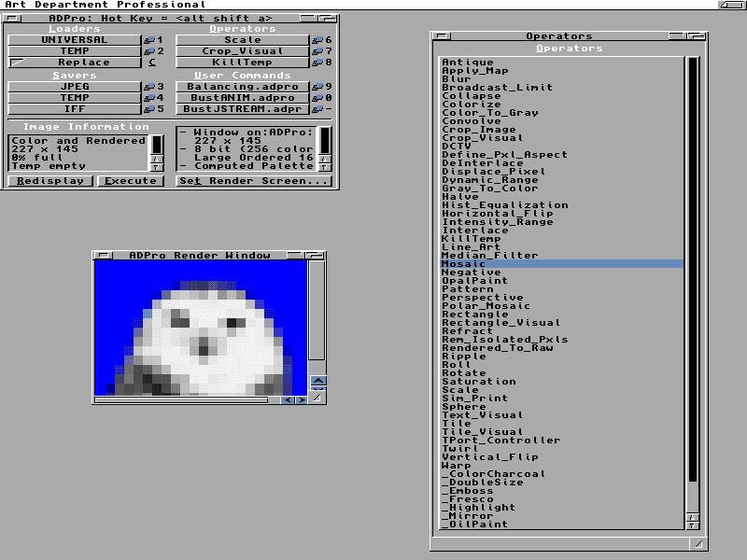Click up arrow in Image Information list
Viewport: 747px width, 560px height.
click(157, 159)
